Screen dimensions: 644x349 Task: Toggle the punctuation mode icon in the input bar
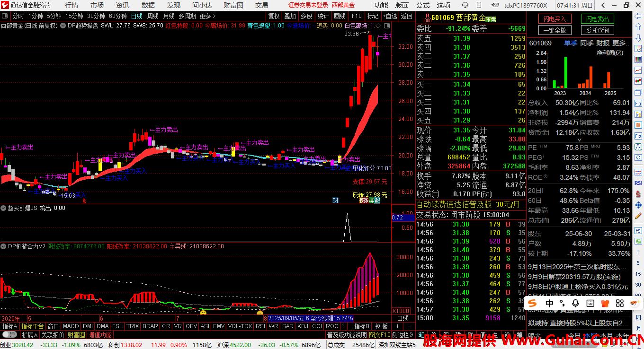(x=563, y=303)
